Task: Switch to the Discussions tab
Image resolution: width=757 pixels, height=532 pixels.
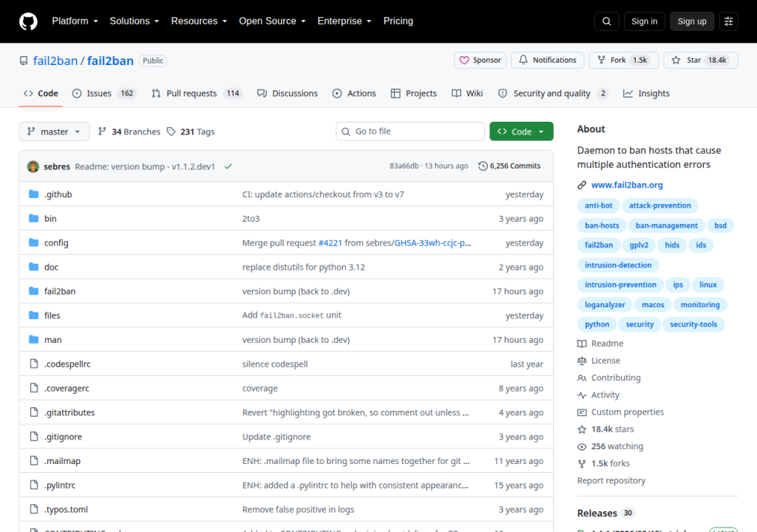Action: pyautogui.click(x=288, y=93)
